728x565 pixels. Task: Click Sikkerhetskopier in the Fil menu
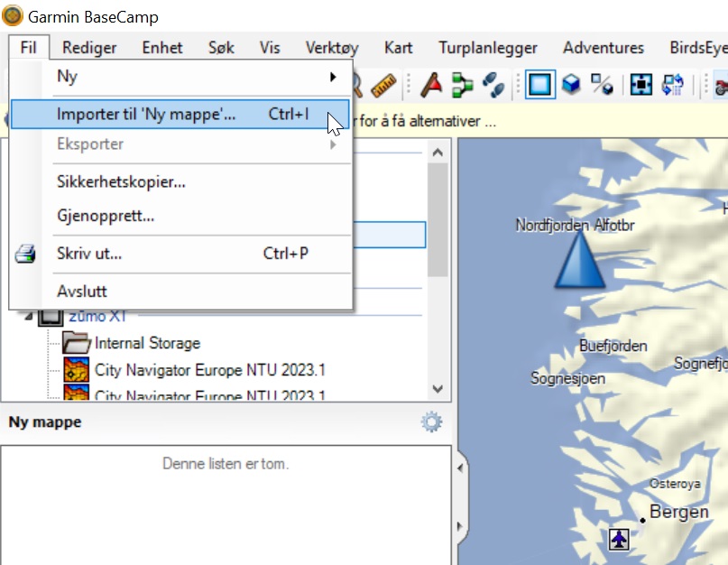click(121, 181)
